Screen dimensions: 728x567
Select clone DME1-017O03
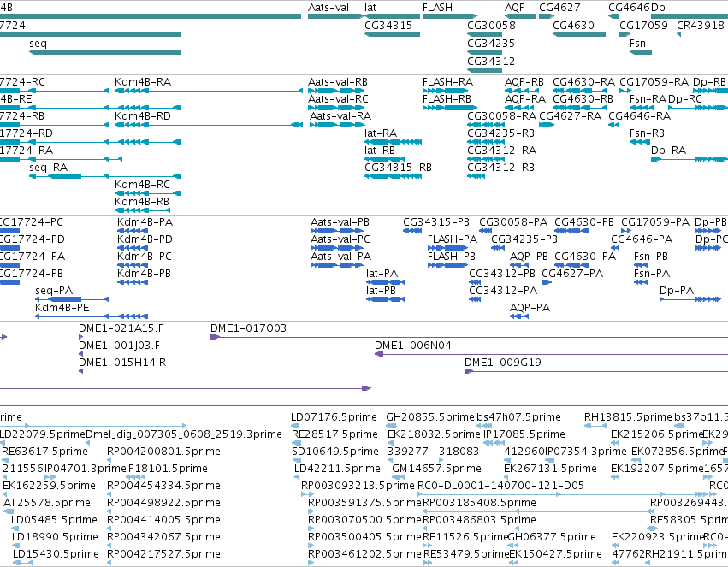pyautogui.click(x=469, y=337)
